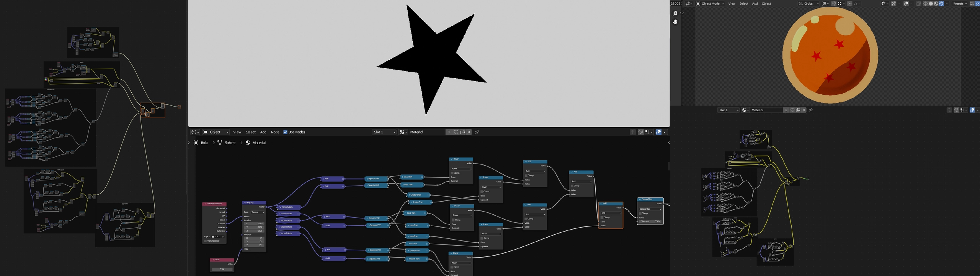Browse materials in the center node editor header

403,132
